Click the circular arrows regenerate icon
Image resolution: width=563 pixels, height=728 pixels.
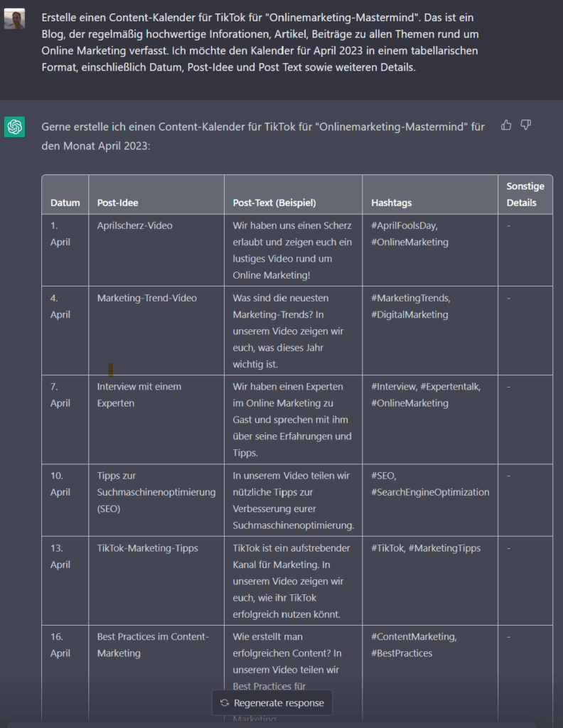[x=225, y=703]
